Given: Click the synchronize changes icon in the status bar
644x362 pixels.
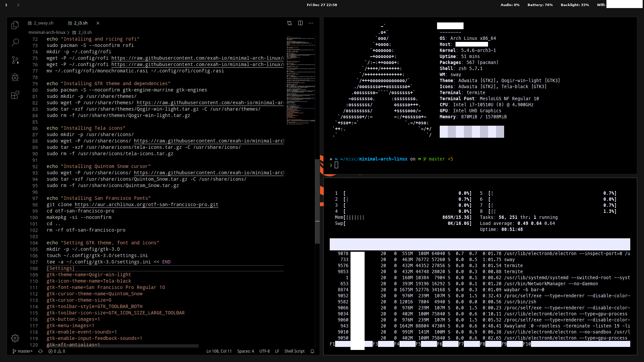Looking at the screenshot, I should pyautogui.click(x=40, y=351).
